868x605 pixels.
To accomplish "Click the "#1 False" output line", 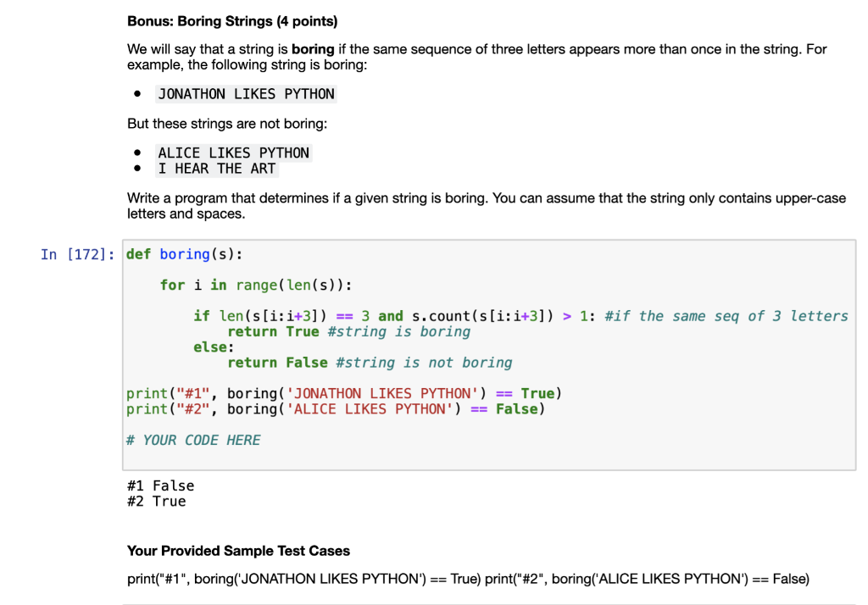I will [160, 486].
